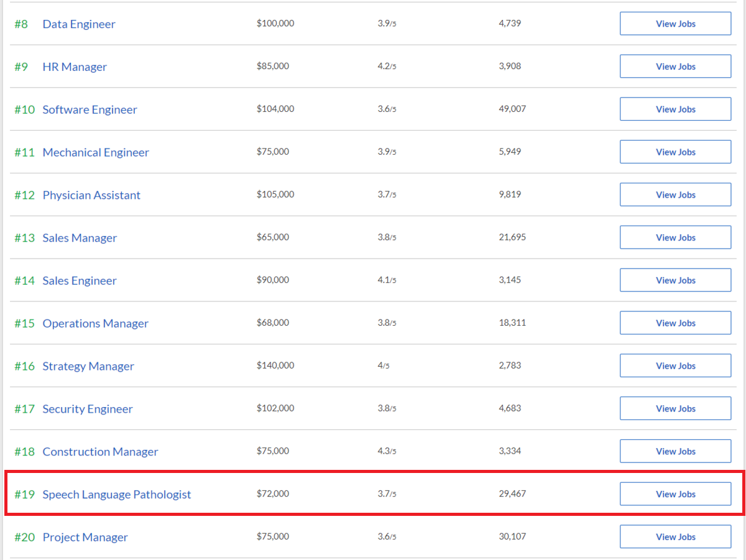Click View Jobs for Sales Manager
746x560 pixels.
click(675, 237)
